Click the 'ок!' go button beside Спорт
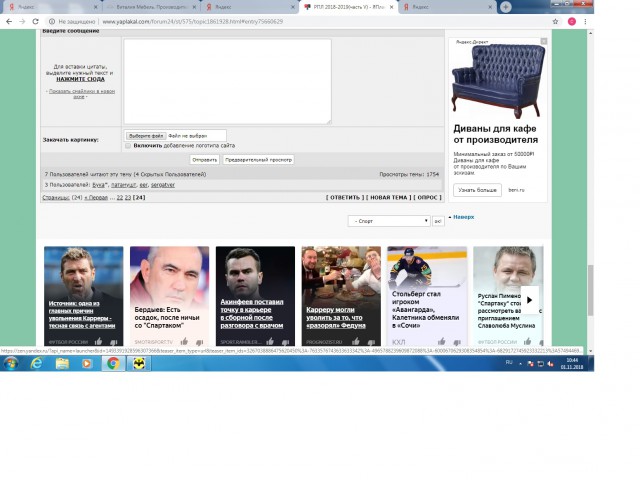The width and height of the screenshot is (640, 480). 438,221
